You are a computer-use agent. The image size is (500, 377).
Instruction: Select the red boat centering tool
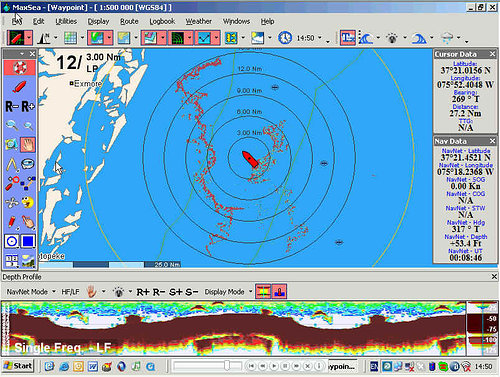(19, 87)
